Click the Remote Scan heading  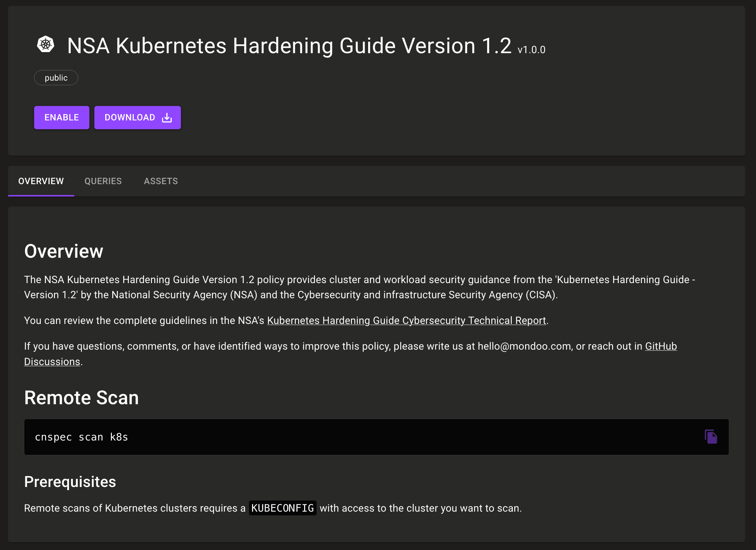click(81, 398)
